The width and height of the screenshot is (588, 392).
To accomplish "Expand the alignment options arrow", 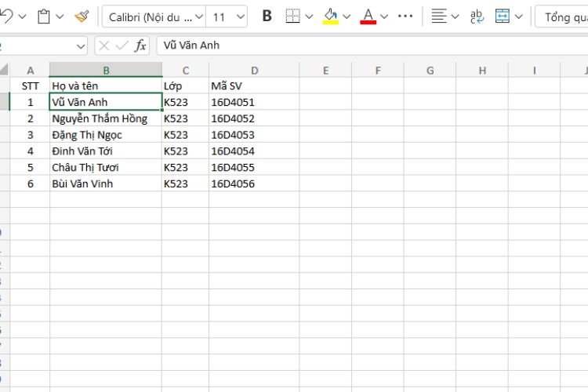I will pyautogui.click(x=455, y=16).
